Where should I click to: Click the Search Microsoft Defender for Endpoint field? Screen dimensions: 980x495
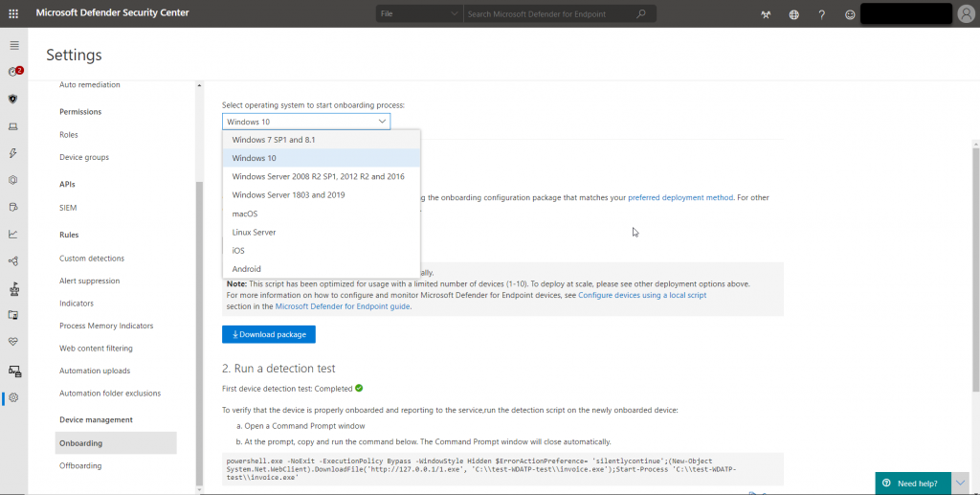pos(550,13)
